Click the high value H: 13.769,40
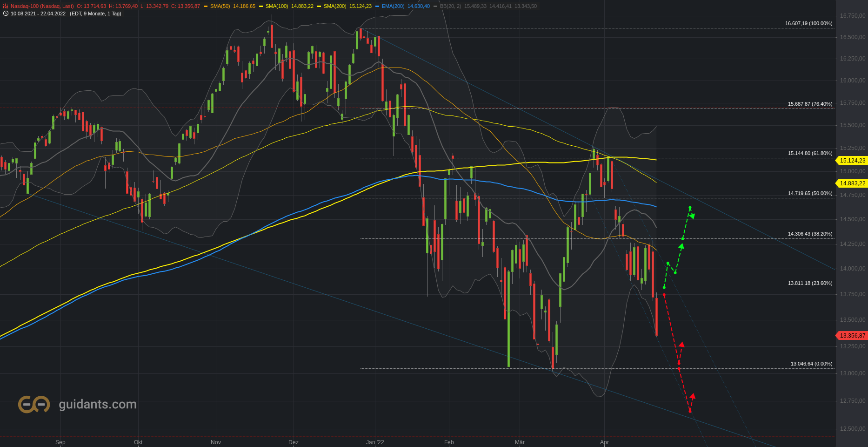This screenshot has height=447, width=868. coord(123,7)
